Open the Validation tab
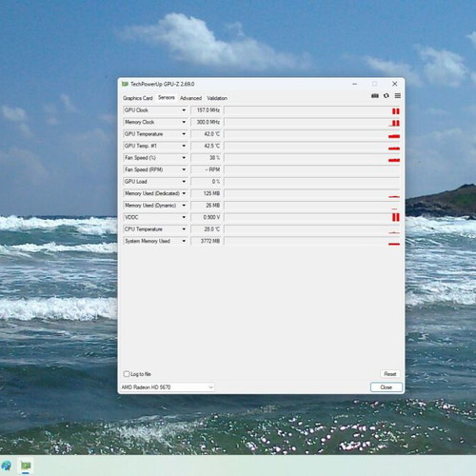Image resolution: width=476 pixels, height=476 pixels. (217, 98)
